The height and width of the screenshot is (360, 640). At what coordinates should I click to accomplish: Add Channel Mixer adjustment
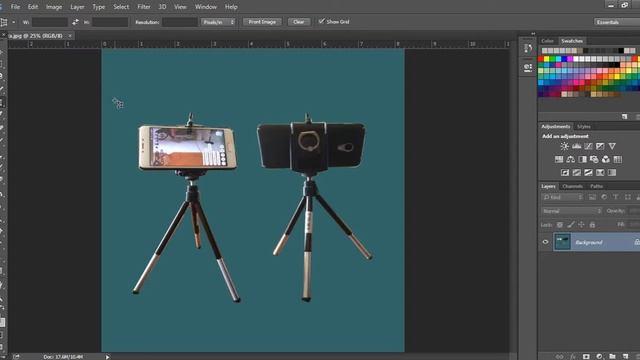pos(606,159)
